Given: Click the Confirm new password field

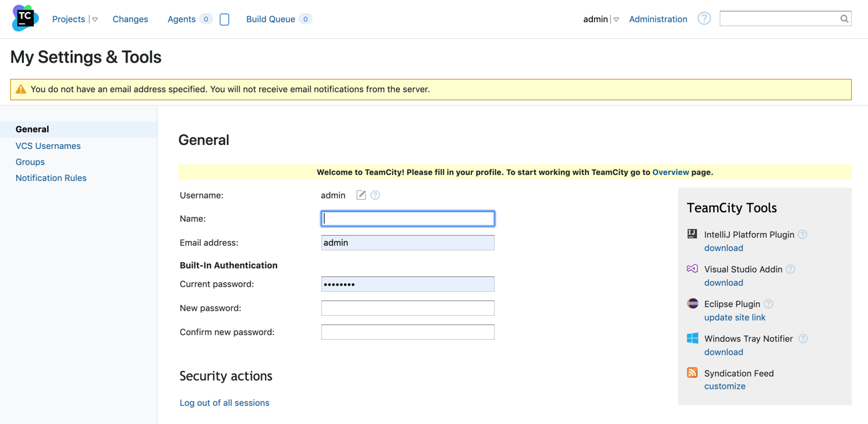Looking at the screenshot, I should point(408,332).
